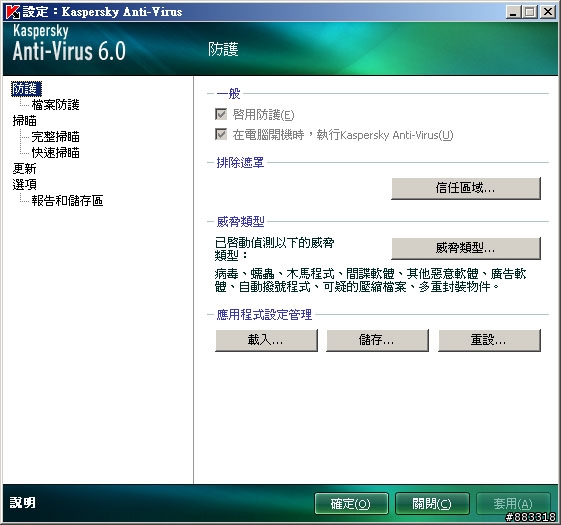Viewport: 561px width, 525px height.
Task: Minimize the settings window
Action: tap(513, 12)
